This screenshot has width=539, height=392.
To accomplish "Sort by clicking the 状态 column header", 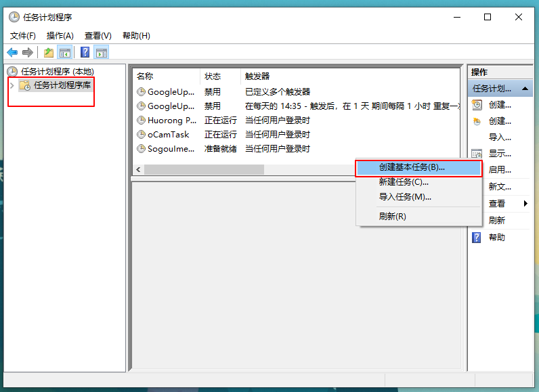I will (213, 77).
